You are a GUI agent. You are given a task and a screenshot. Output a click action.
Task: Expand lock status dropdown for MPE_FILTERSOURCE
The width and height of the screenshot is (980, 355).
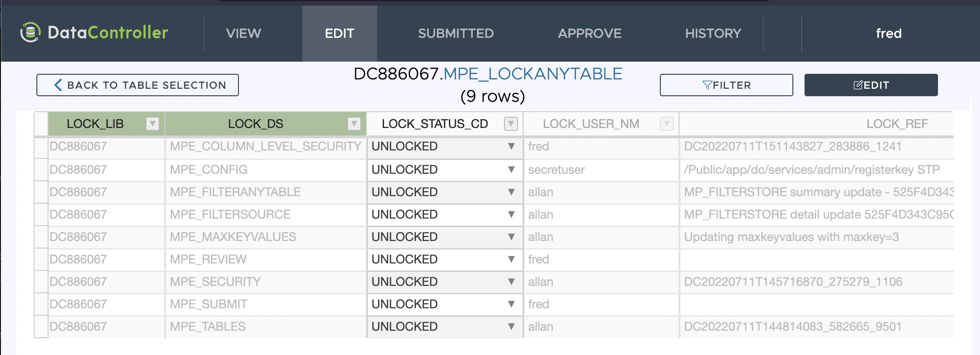click(511, 214)
